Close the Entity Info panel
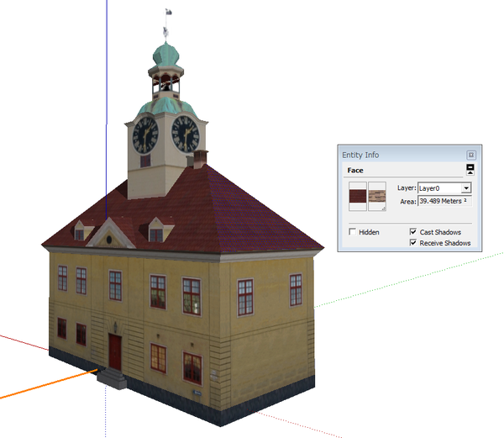The image size is (504, 438). point(471,156)
